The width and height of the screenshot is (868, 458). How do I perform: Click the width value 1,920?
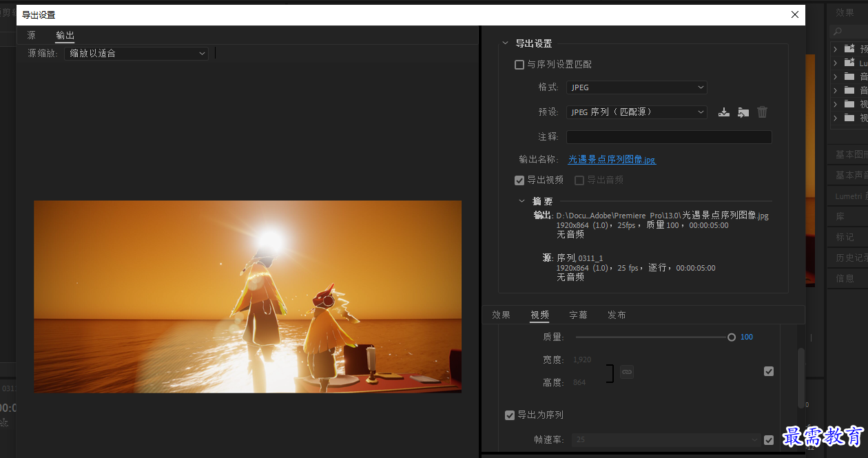(x=582, y=360)
